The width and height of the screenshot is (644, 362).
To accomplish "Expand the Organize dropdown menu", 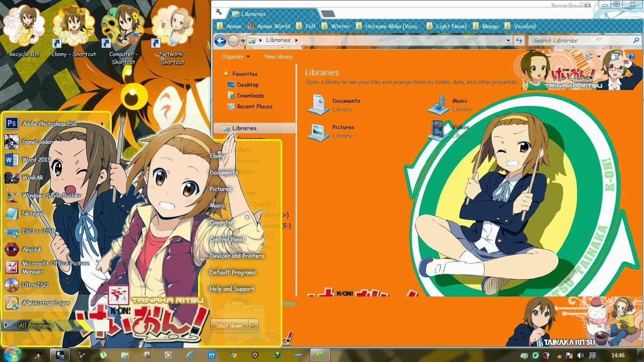I will pos(236,57).
